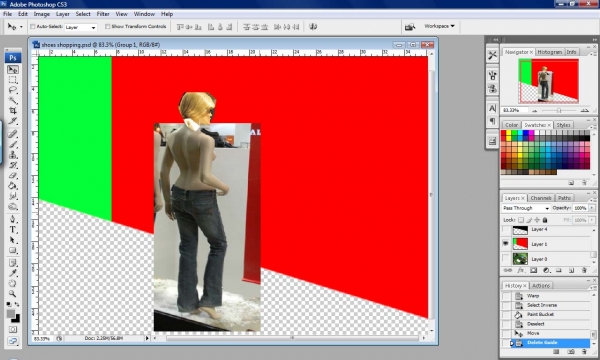Screen dimensions: 600x360
Task: Hide Layer 1 using eye icon
Action: click(505, 244)
